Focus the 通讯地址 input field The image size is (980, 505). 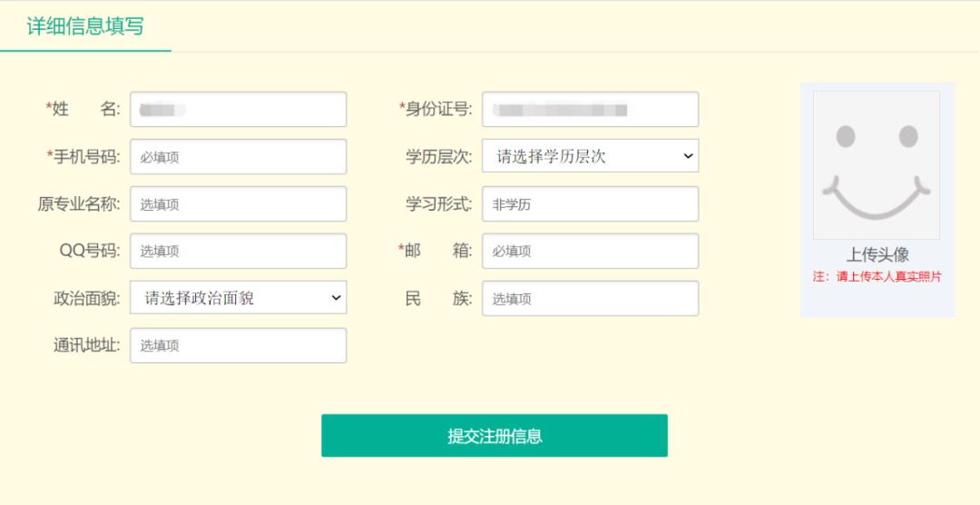238,345
